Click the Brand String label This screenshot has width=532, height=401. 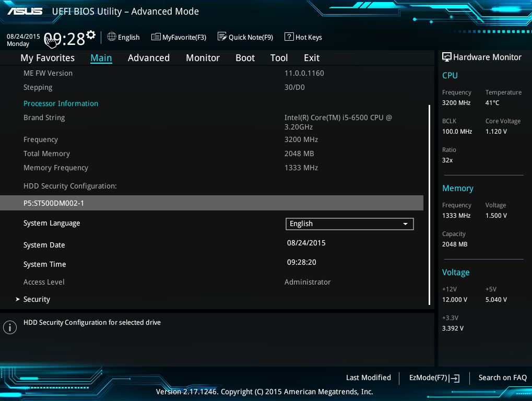pyautogui.click(x=44, y=117)
